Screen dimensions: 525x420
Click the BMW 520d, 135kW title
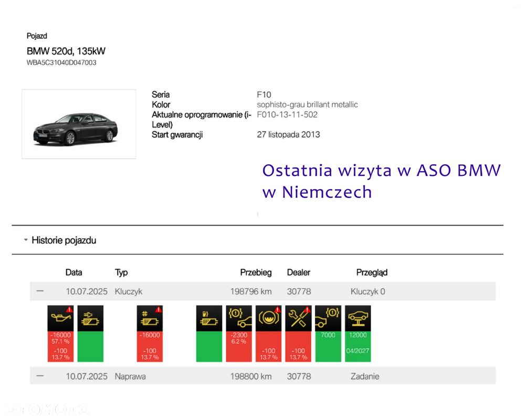pyautogui.click(x=66, y=51)
